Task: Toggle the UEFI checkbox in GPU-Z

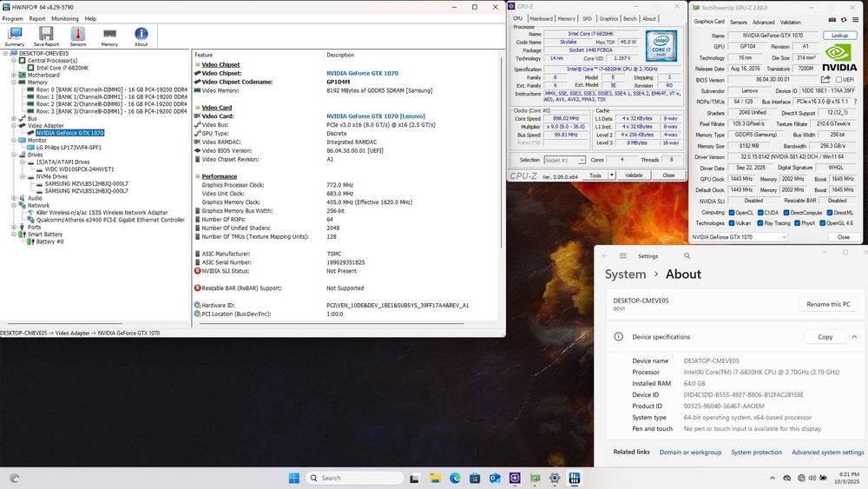Action: [838, 80]
